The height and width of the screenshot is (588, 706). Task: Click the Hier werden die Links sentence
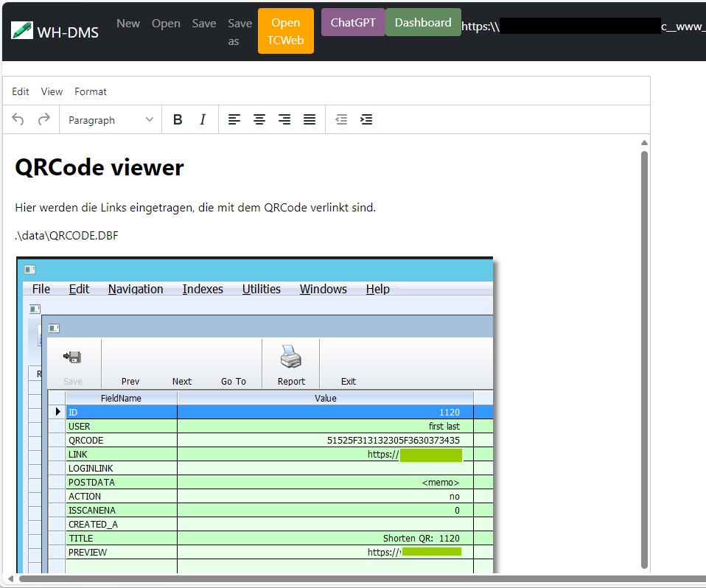point(195,208)
